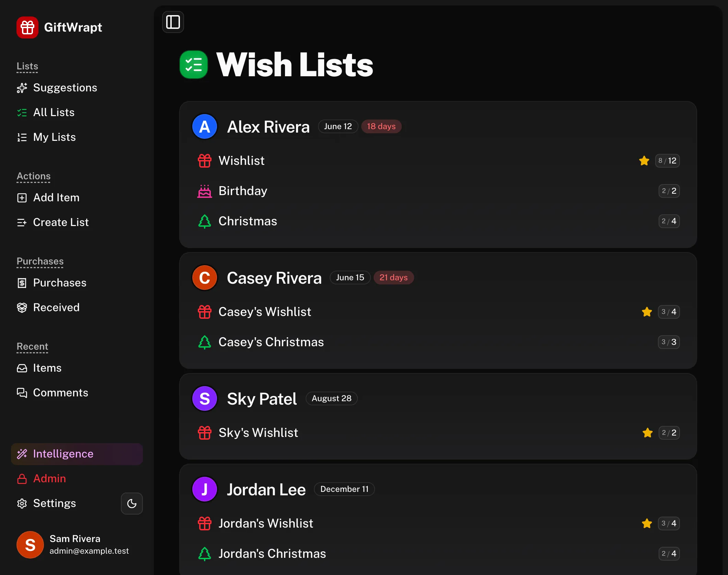Open the Admin page

coord(77,478)
